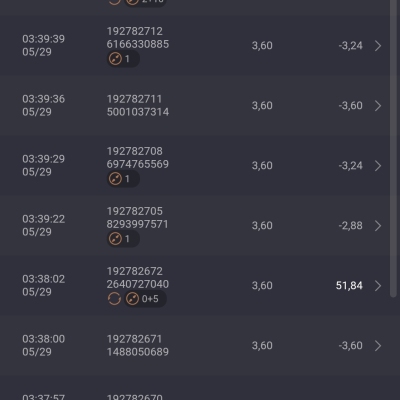Viewport: 400px width, 400px height.
Task: Expand details arrow for bet 192782705
Action: pyautogui.click(x=378, y=226)
